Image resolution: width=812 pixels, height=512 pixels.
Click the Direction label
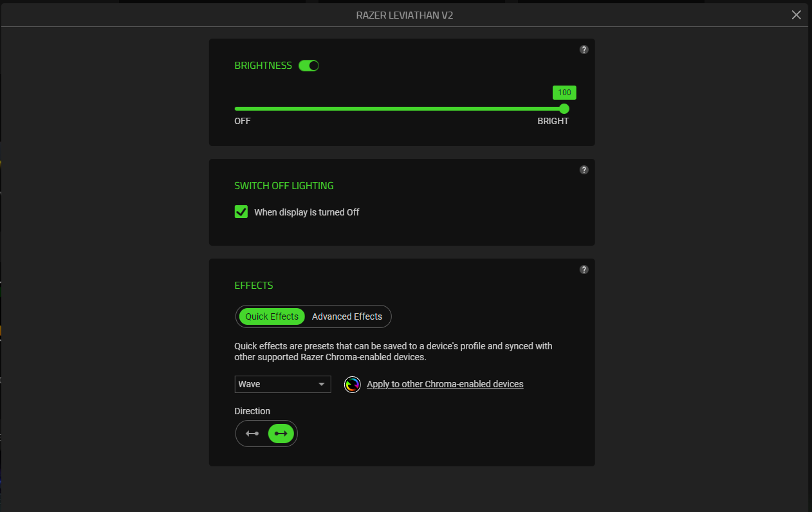(x=252, y=411)
